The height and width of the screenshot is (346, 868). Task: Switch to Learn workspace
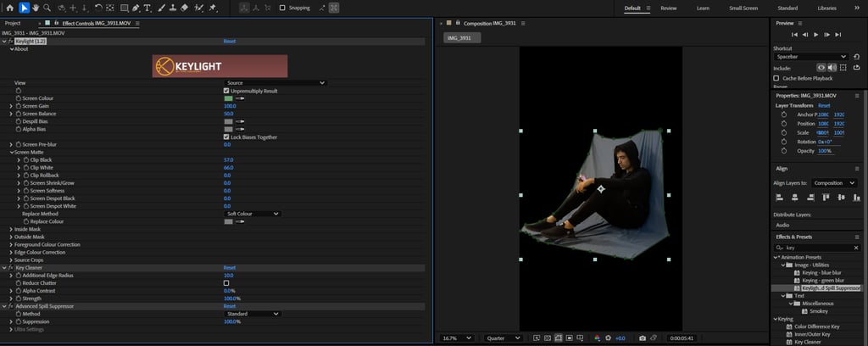[x=703, y=8]
